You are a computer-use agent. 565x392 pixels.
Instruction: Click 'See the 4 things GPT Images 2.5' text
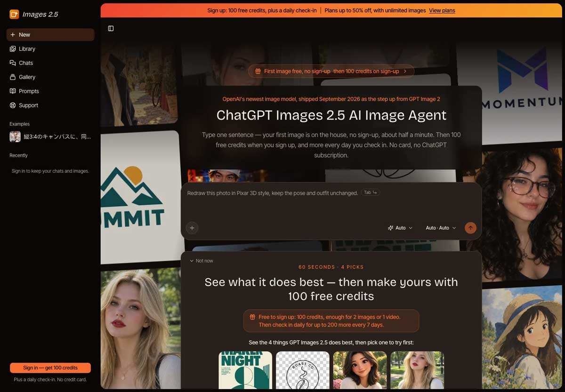[331, 343]
